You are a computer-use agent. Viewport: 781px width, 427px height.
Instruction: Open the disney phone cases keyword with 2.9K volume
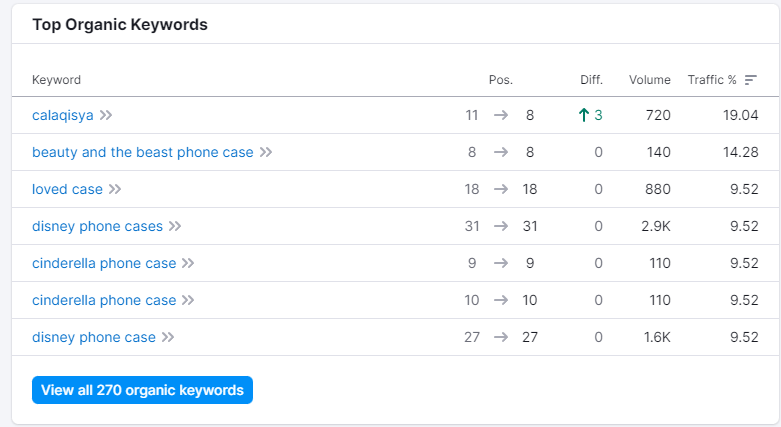pos(97,227)
